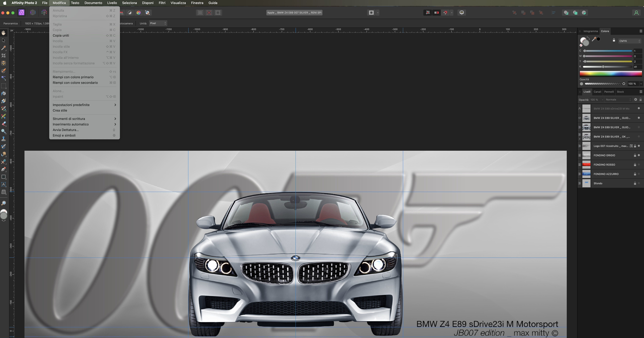This screenshot has width=644, height=338.
Task: Select the Artistic Text tool
Action: click(4, 184)
